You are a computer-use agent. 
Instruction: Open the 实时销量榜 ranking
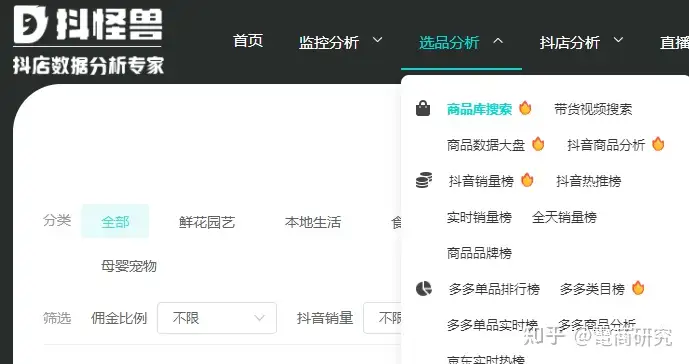(x=479, y=217)
